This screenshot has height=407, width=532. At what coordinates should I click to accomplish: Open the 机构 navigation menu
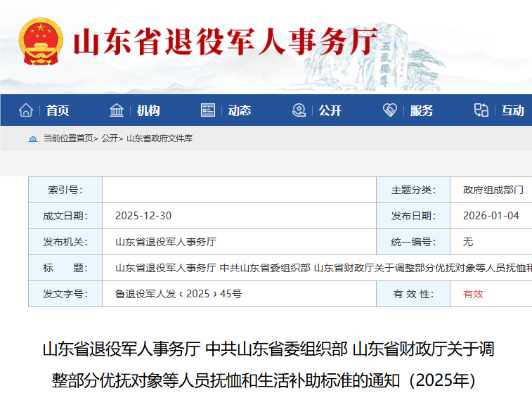(x=148, y=110)
